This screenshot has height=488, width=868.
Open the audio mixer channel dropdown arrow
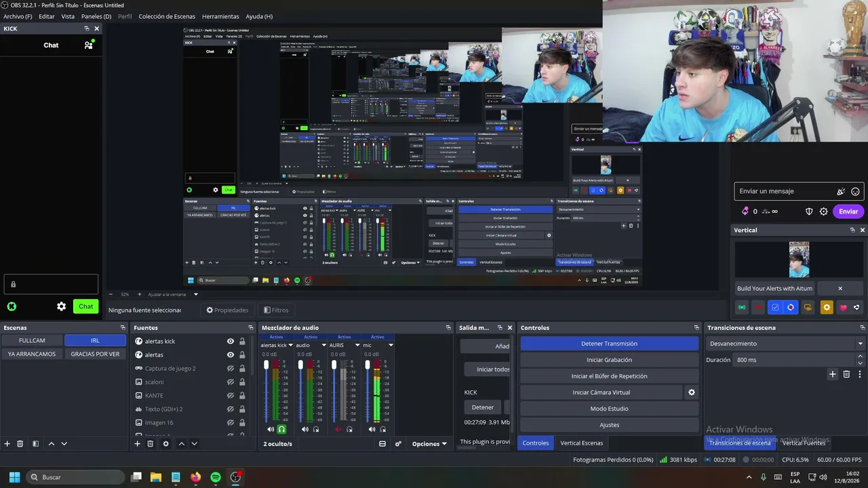(x=324, y=345)
